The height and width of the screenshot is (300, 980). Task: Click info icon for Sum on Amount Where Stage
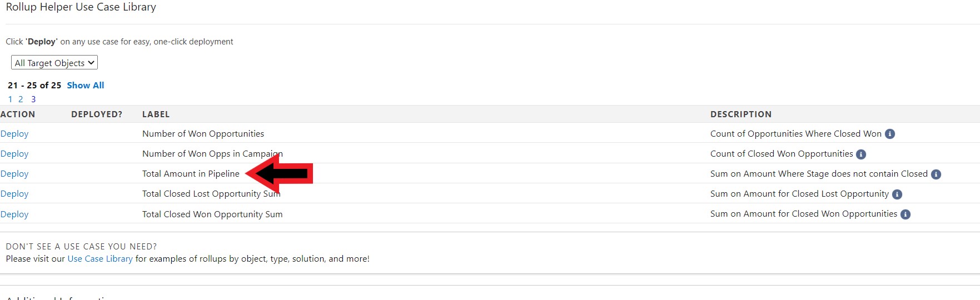[936, 174]
